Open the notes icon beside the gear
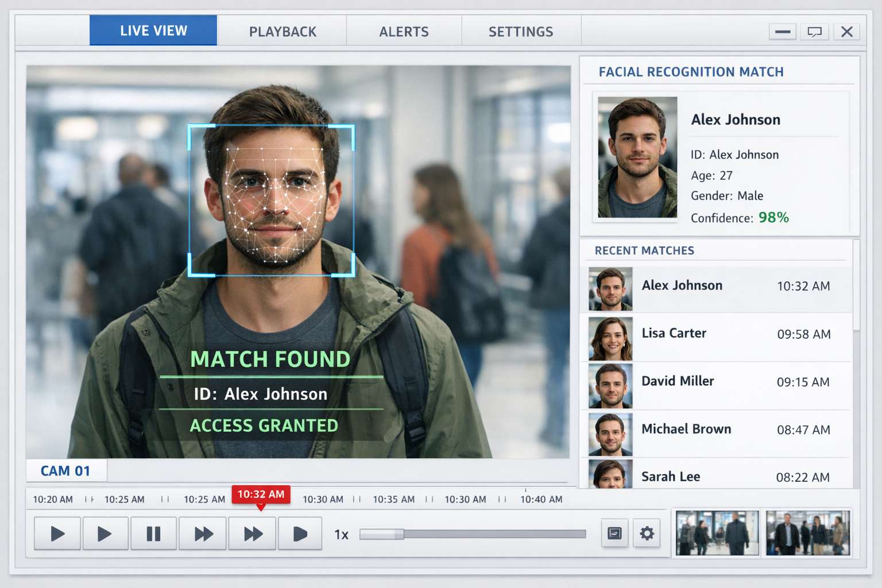 pos(614,533)
